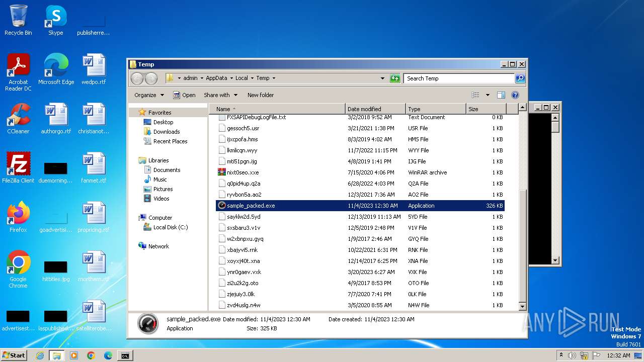Viewport: 644px width, 362px height.
Task: Open FileZilla Client shortcut
Action: [18, 168]
